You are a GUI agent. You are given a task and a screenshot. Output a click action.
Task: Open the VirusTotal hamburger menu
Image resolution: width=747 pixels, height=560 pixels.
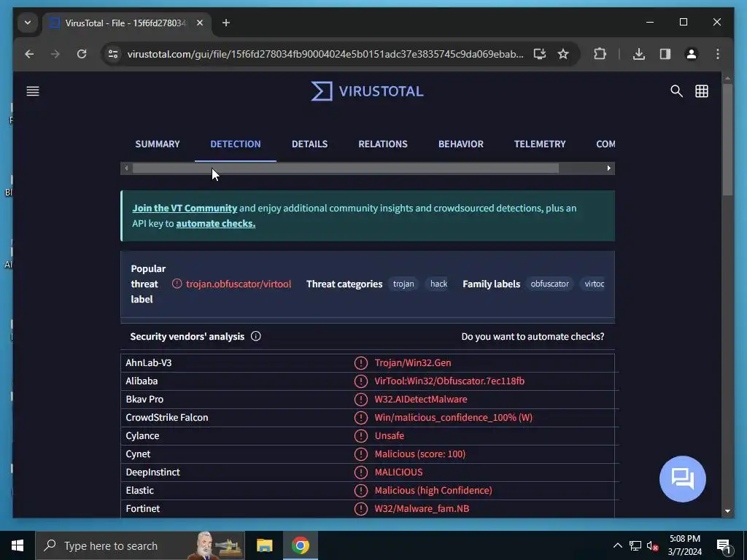[x=32, y=91]
